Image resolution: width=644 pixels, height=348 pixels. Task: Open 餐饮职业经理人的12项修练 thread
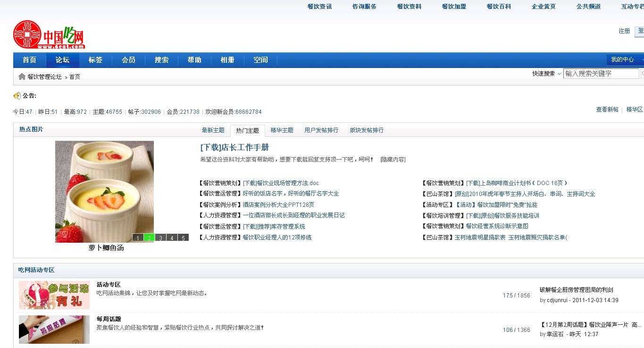(277, 238)
